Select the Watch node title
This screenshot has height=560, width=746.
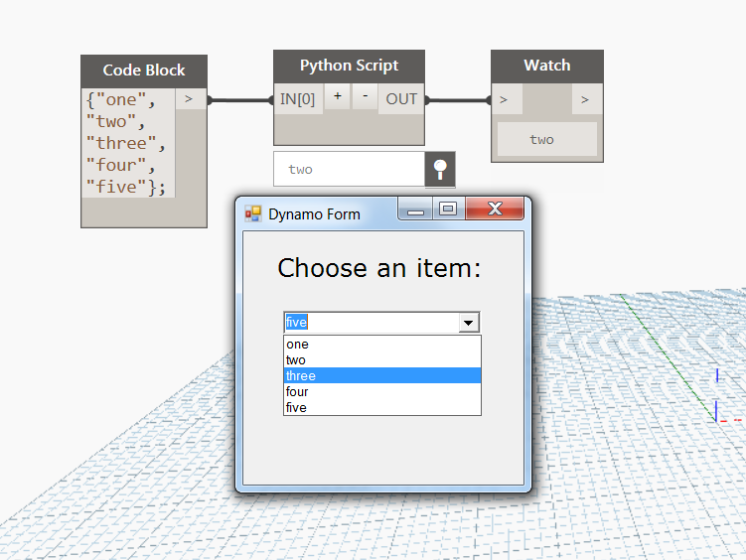547,66
